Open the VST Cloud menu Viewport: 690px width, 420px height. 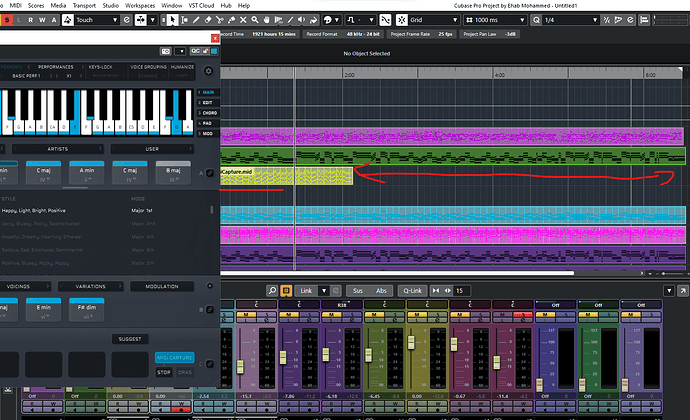(201, 5)
